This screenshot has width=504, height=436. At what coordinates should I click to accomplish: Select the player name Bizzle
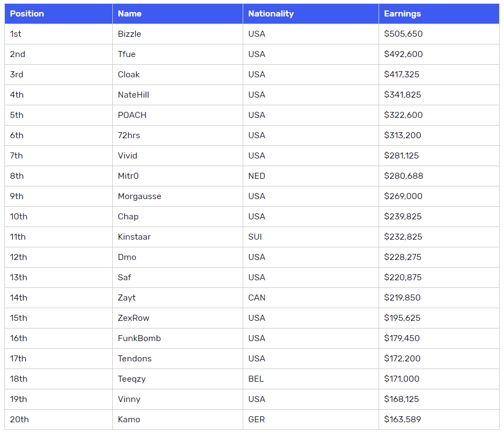pos(129,34)
